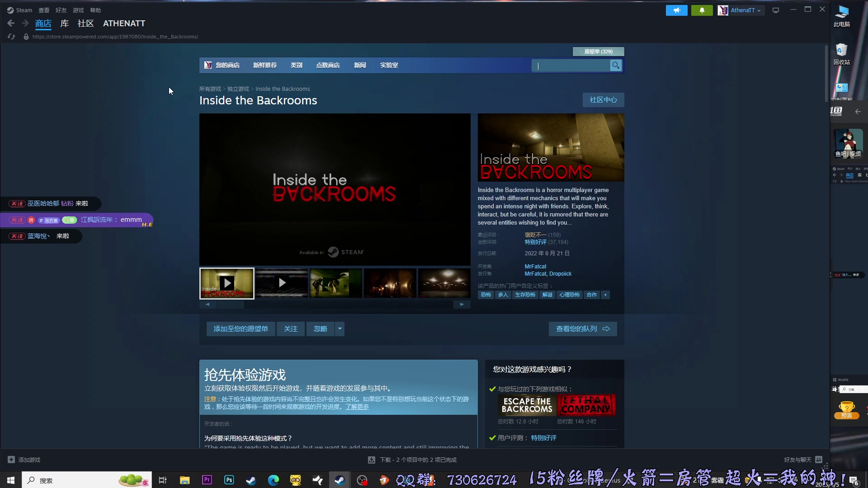Click the padlock icon beside the store URL

click(x=26, y=37)
